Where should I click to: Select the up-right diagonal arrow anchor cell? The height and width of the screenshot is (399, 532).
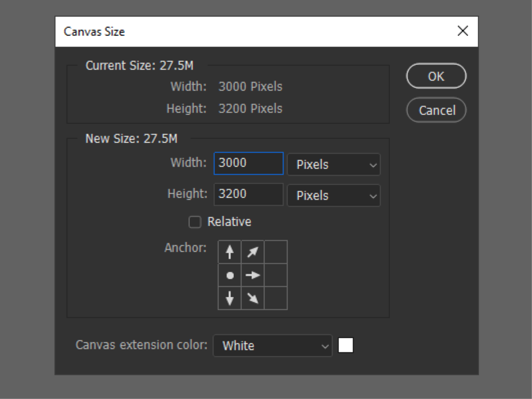click(x=252, y=252)
